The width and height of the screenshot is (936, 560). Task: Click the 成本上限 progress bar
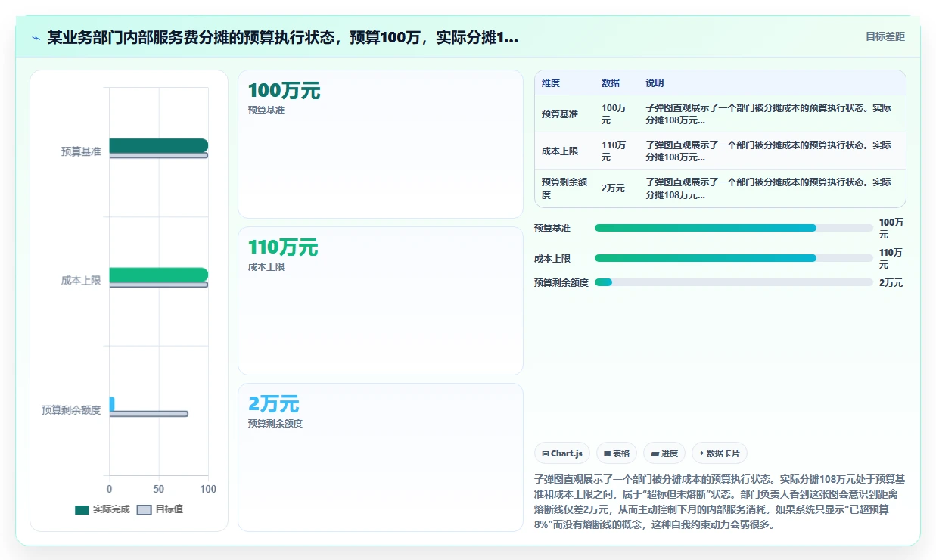733,258
